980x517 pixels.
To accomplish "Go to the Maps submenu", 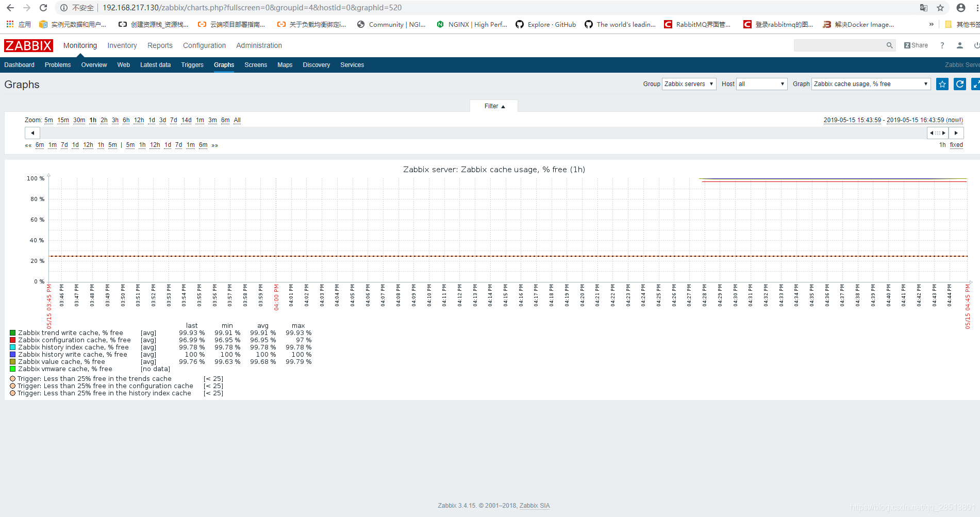I will pos(285,65).
